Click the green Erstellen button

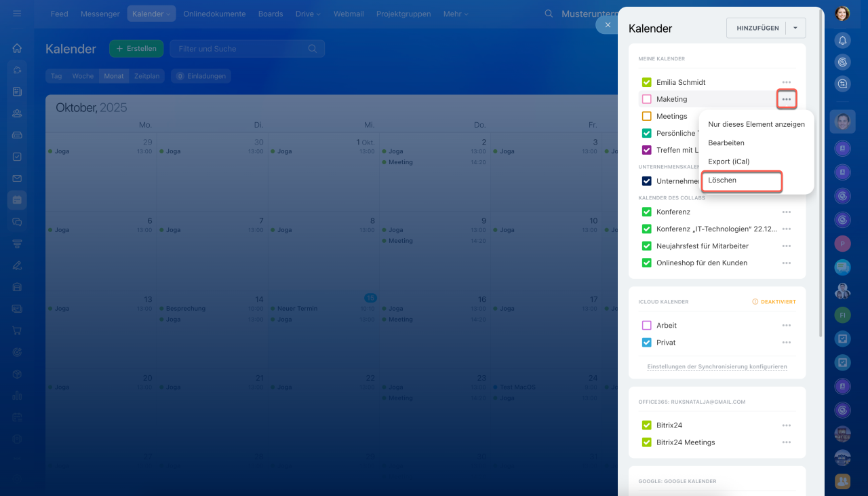(136, 49)
